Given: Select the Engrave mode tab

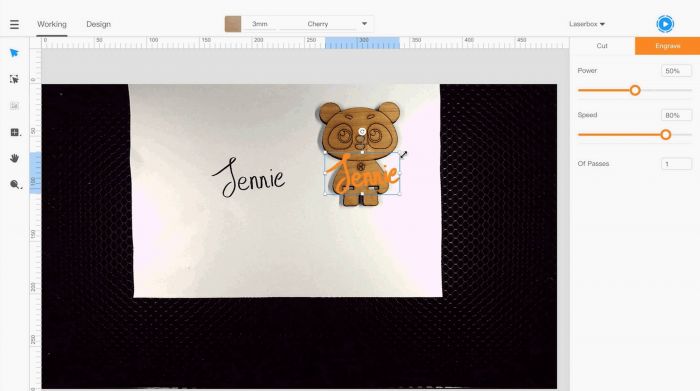Looking at the screenshot, I should tap(667, 46).
